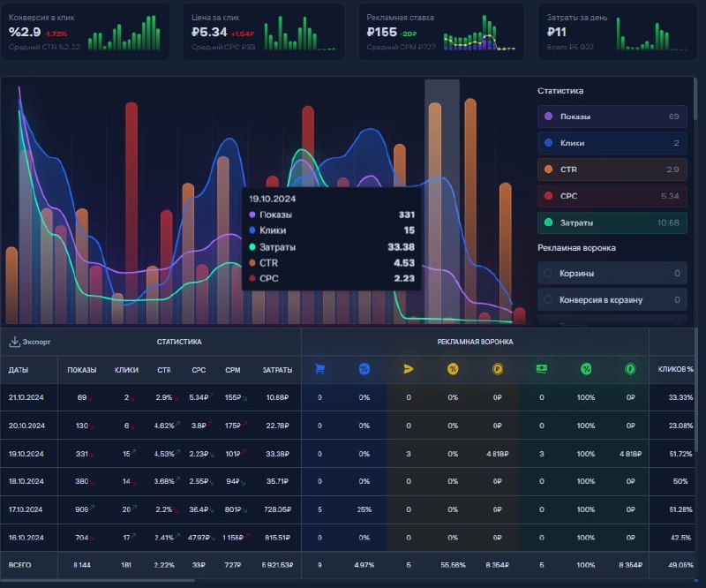Click the 815.51₽ spend cell
The image size is (706, 588).
point(277,538)
